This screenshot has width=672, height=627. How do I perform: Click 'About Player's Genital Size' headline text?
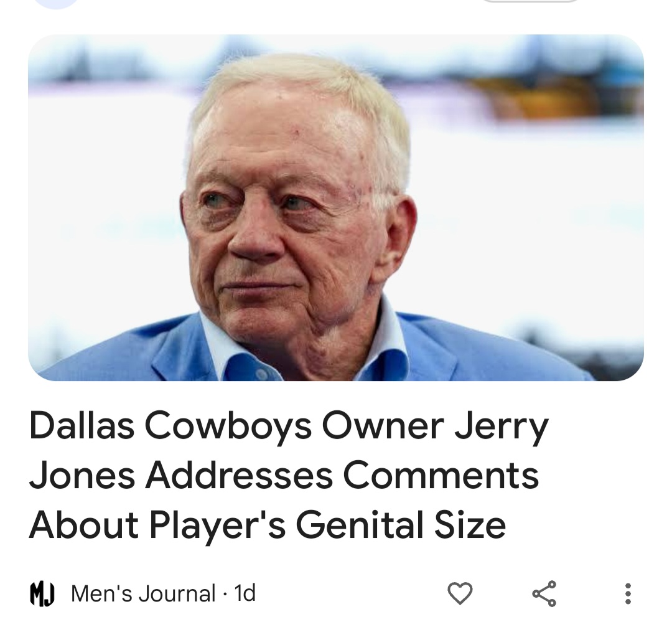point(268,526)
